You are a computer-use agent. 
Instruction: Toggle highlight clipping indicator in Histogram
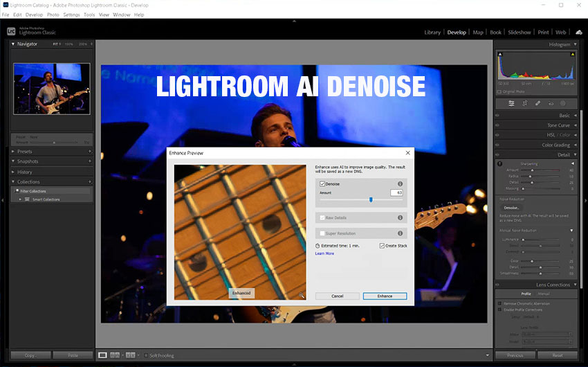click(x=572, y=55)
